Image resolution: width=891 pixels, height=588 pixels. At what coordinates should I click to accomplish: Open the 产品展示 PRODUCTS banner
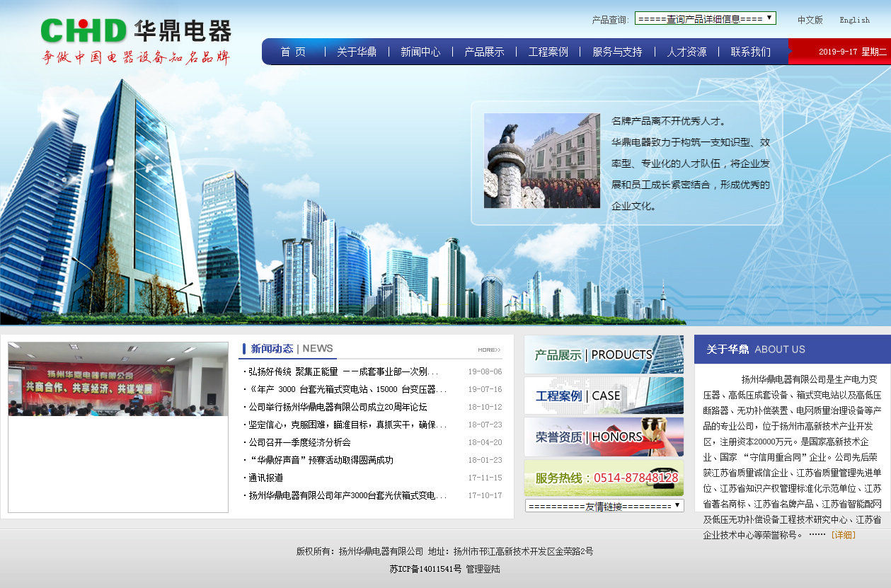[604, 354]
